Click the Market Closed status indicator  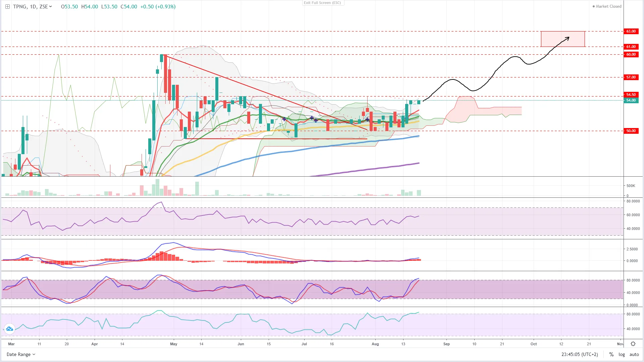tap(607, 6)
